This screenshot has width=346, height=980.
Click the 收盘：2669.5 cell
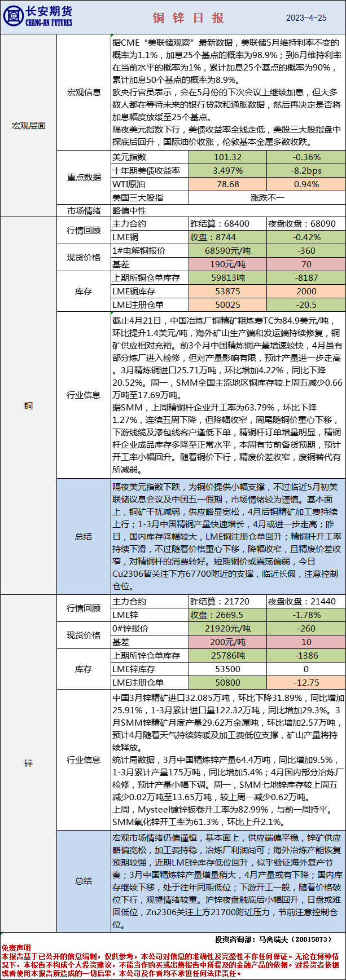coord(227,615)
